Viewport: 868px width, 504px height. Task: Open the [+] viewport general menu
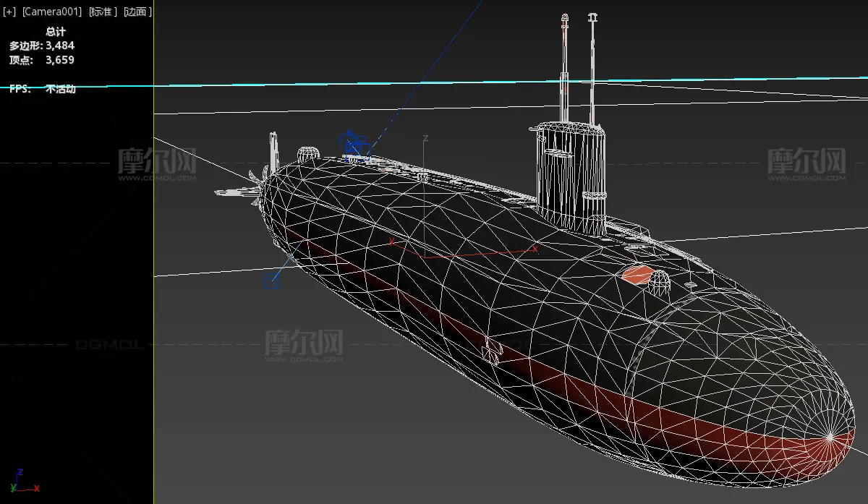point(9,12)
